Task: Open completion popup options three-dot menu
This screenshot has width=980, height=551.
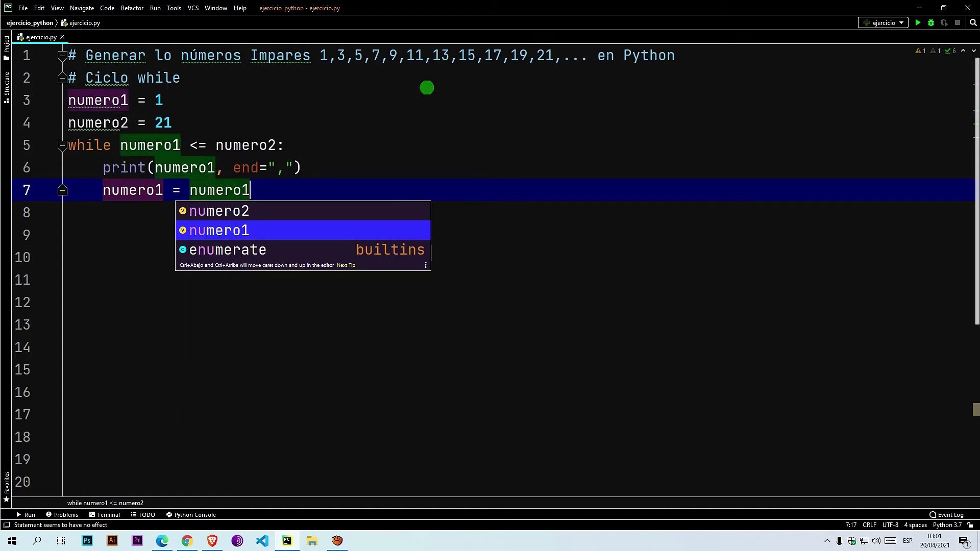Action: coord(425,265)
